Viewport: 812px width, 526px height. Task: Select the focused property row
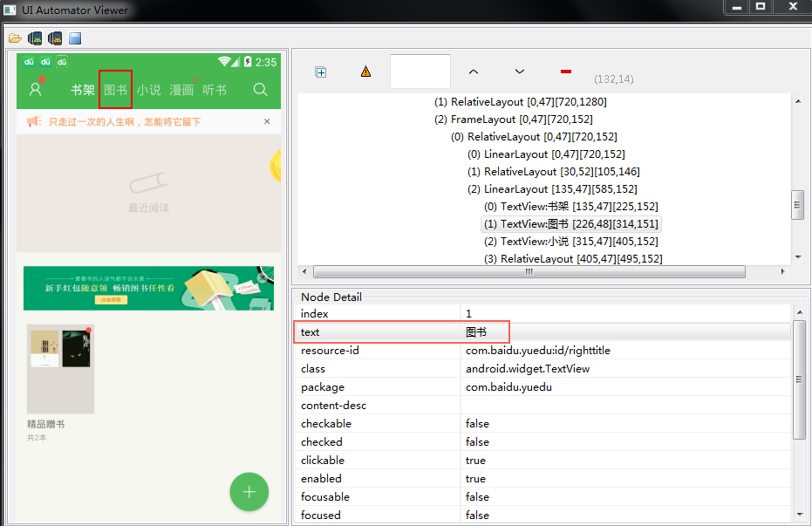coord(543,516)
